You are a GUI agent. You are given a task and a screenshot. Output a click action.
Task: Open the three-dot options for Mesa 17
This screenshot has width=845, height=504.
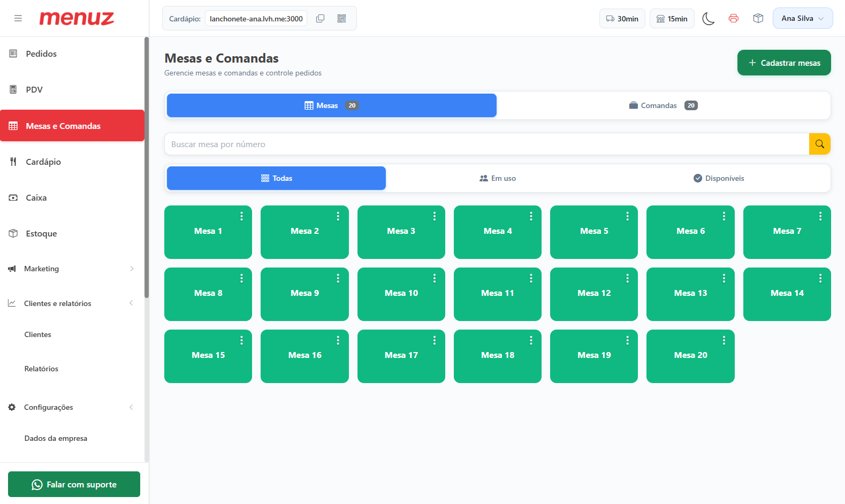pos(435,340)
